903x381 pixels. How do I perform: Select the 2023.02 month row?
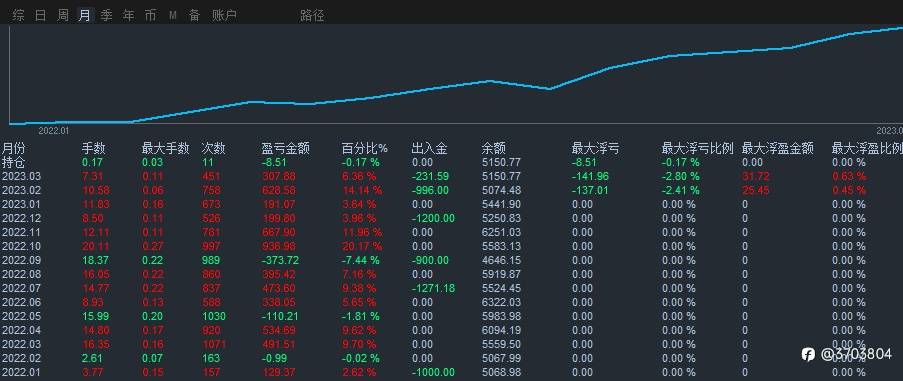(452, 190)
